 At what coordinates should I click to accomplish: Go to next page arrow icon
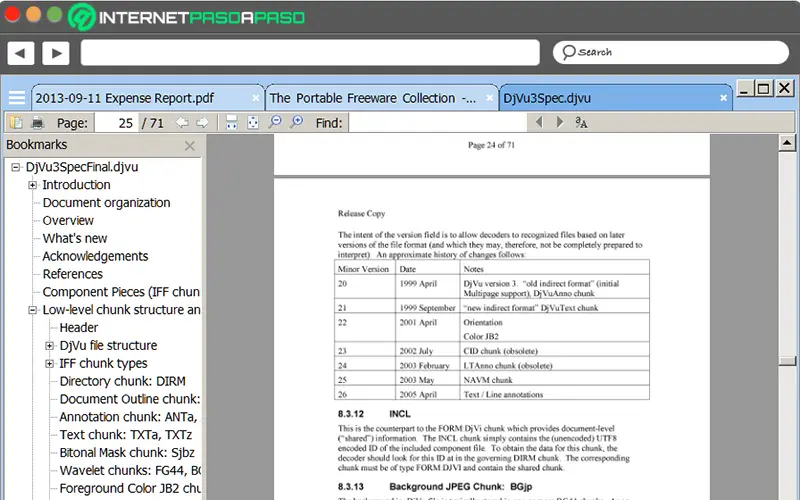[x=203, y=122]
